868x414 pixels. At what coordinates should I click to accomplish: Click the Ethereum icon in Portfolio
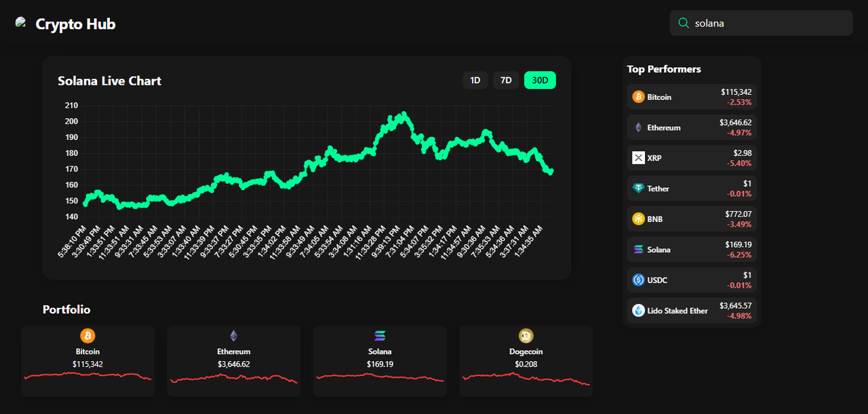[x=234, y=336]
